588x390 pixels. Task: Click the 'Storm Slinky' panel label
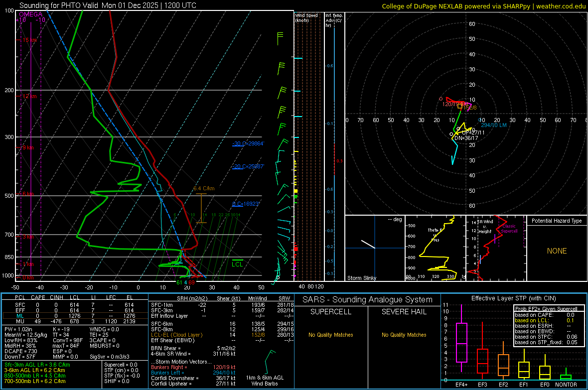(362, 278)
